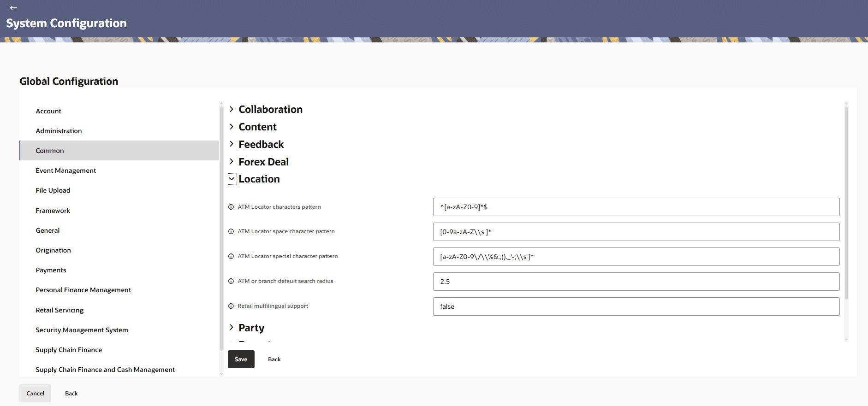Open File Upload category
The image size is (868, 406).
(119, 190)
